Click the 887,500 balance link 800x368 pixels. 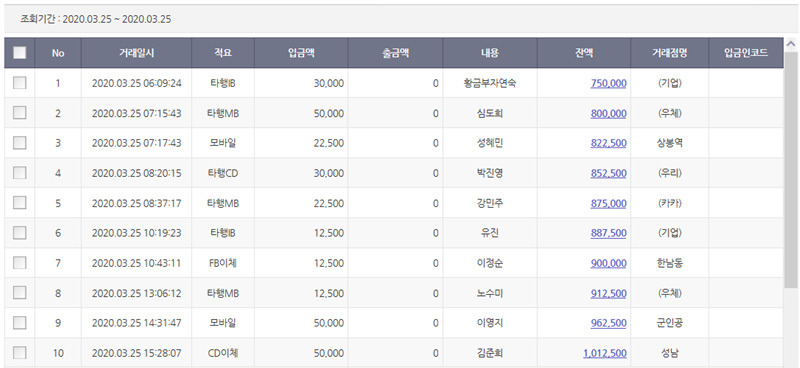(608, 234)
